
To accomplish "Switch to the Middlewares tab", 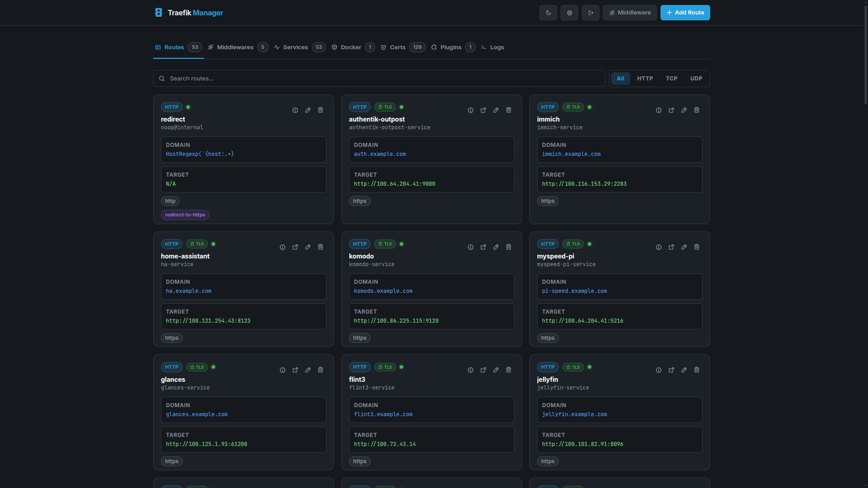I will click(235, 47).
